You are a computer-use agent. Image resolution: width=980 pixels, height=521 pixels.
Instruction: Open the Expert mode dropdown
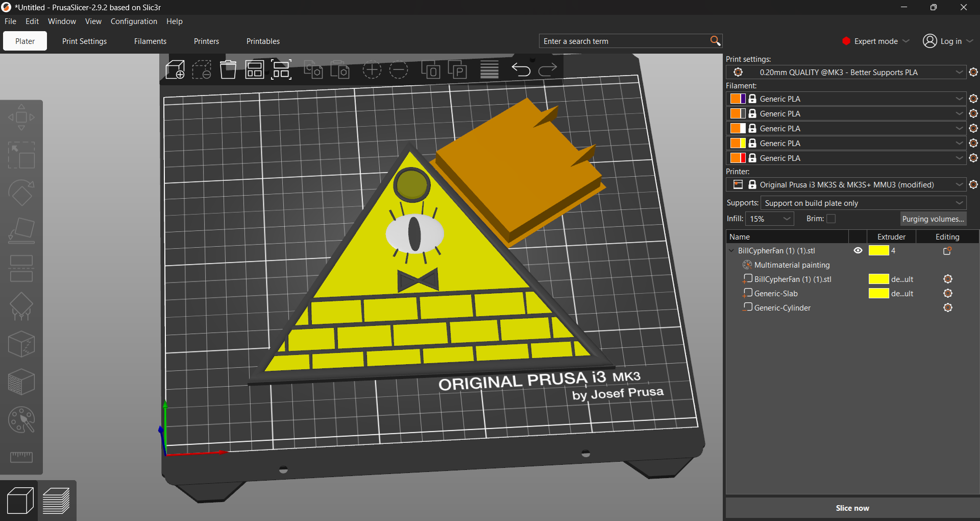(x=876, y=41)
